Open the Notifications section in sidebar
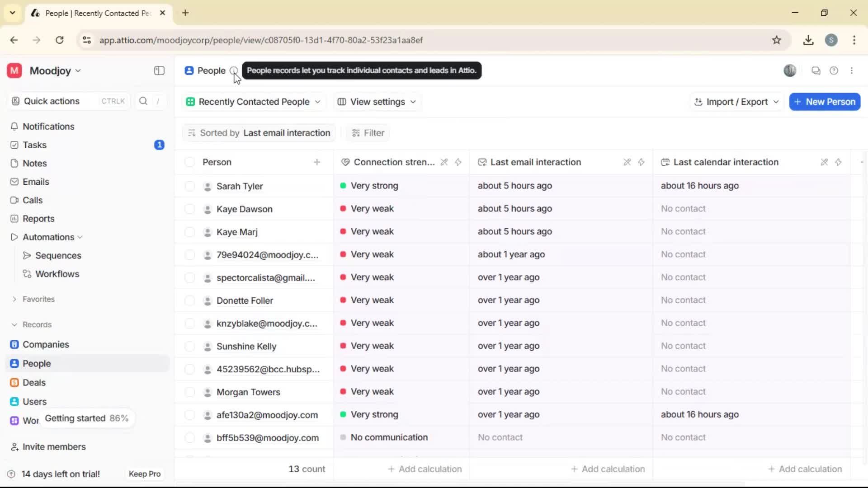This screenshot has height=488, width=868. [x=47, y=127]
